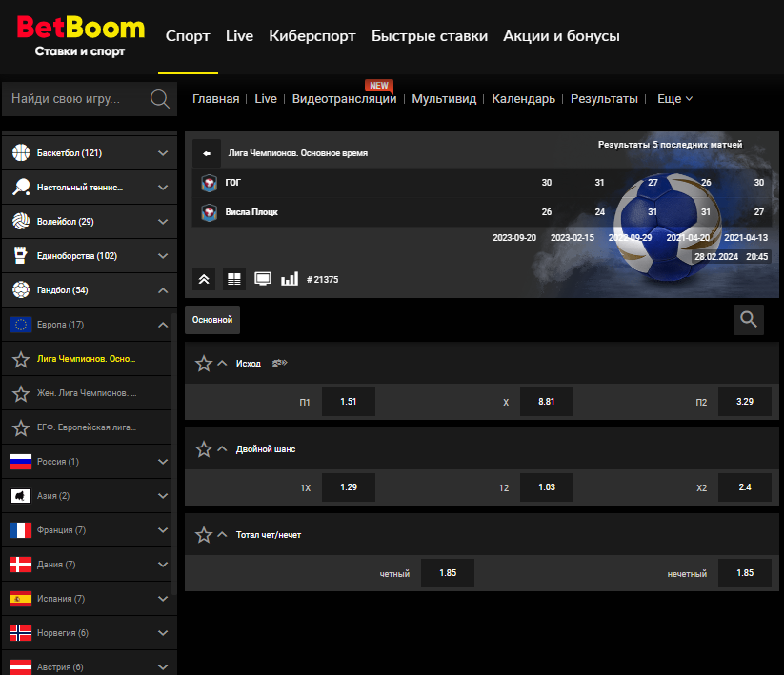Open the Live top menu item
The width and height of the screenshot is (784, 675).
(239, 36)
